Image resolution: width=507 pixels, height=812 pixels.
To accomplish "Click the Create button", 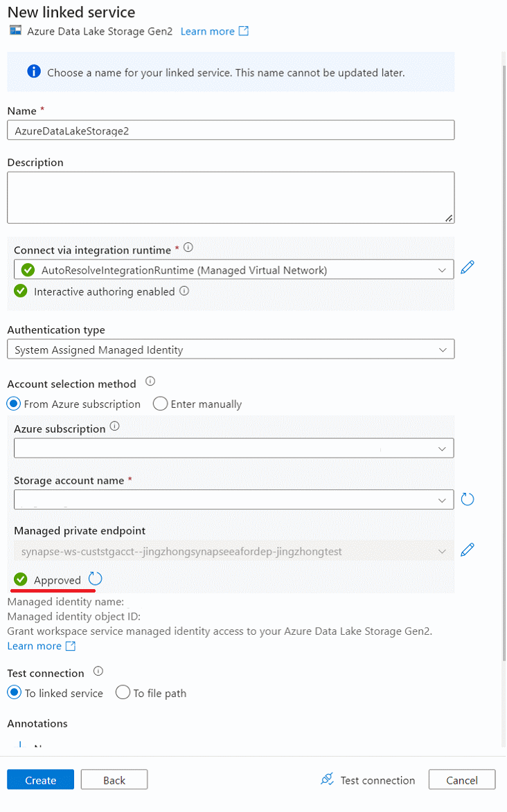I will coord(40,779).
